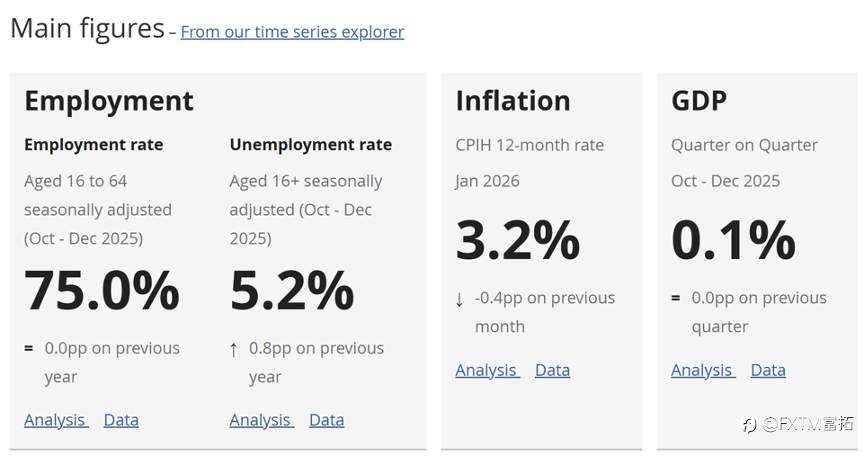Click the 0.1% GDP figure
Screen dimensions: 864x456
tap(733, 240)
